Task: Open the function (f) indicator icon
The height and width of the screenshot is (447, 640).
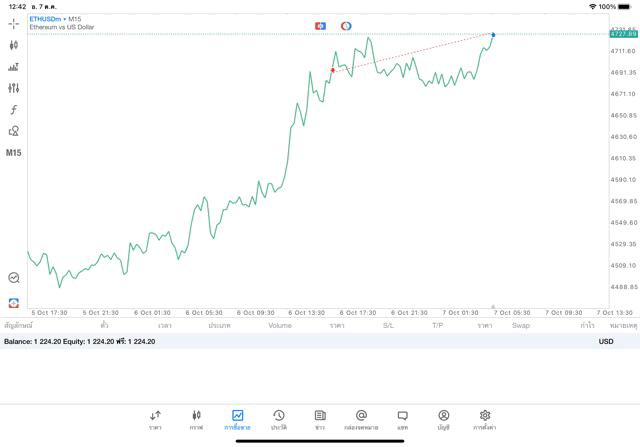Action: click(x=14, y=109)
